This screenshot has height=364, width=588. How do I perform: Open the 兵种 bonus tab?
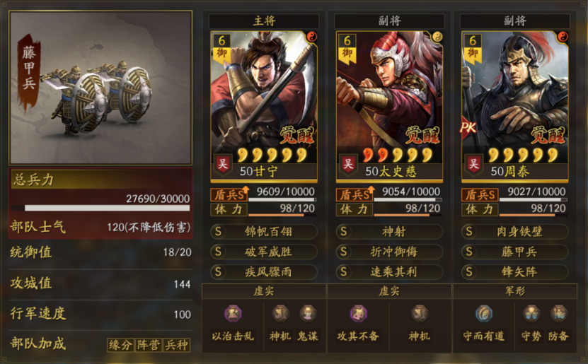point(176,345)
